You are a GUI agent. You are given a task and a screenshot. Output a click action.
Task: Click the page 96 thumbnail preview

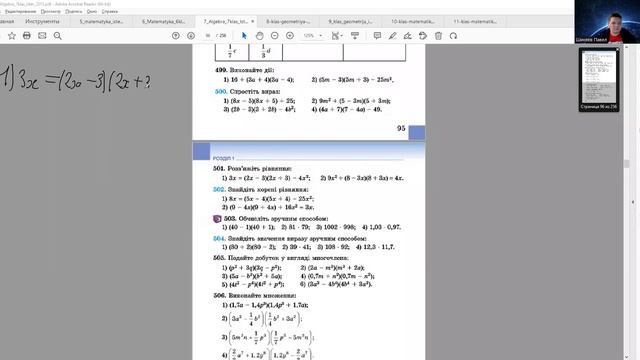click(599, 80)
